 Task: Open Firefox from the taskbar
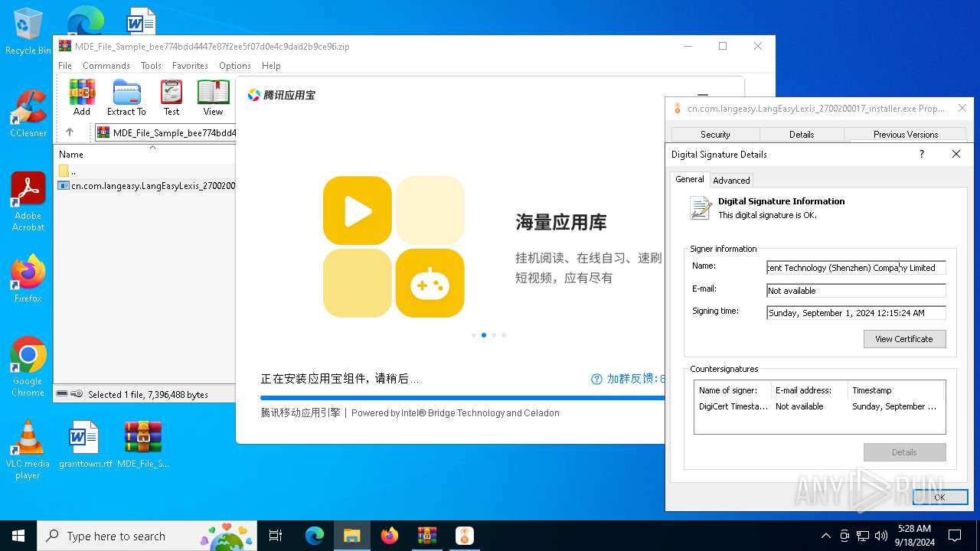point(390,536)
